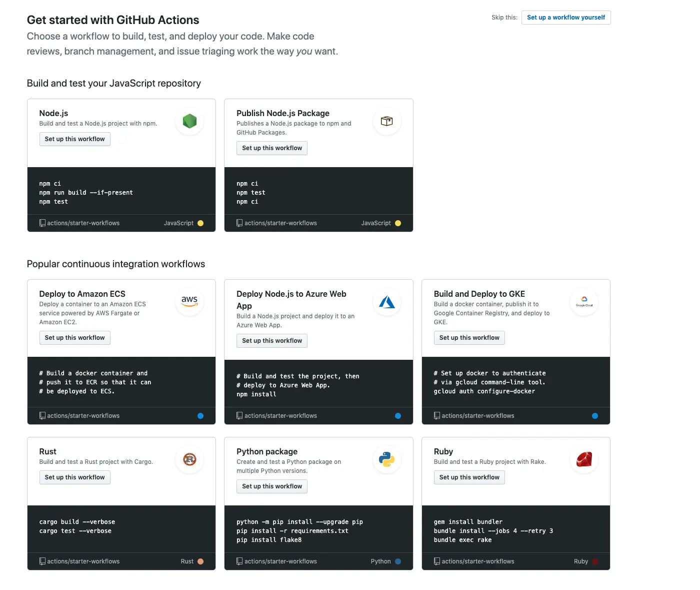Screen dimensions: 700x590
Task: Set up the Python package workflow
Action: pos(272,486)
